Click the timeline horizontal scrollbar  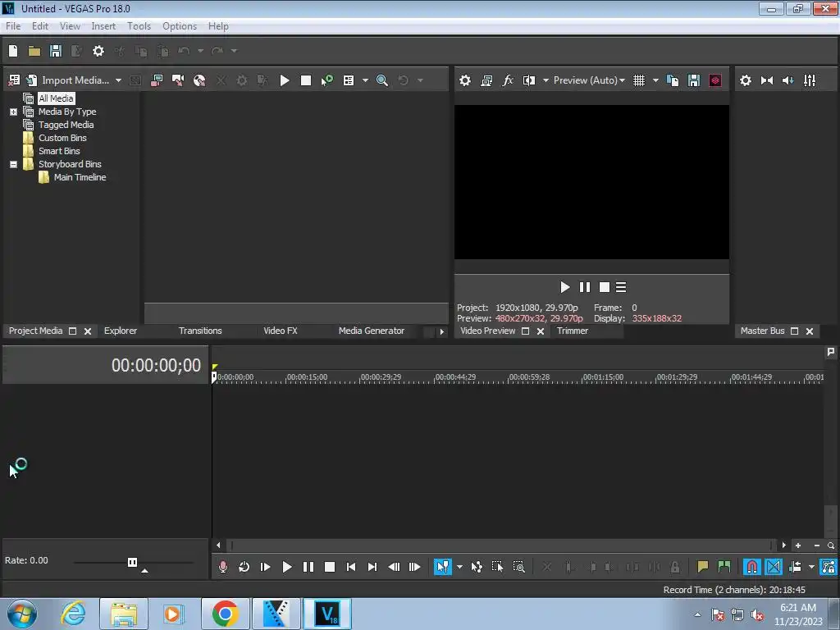pos(501,546)
